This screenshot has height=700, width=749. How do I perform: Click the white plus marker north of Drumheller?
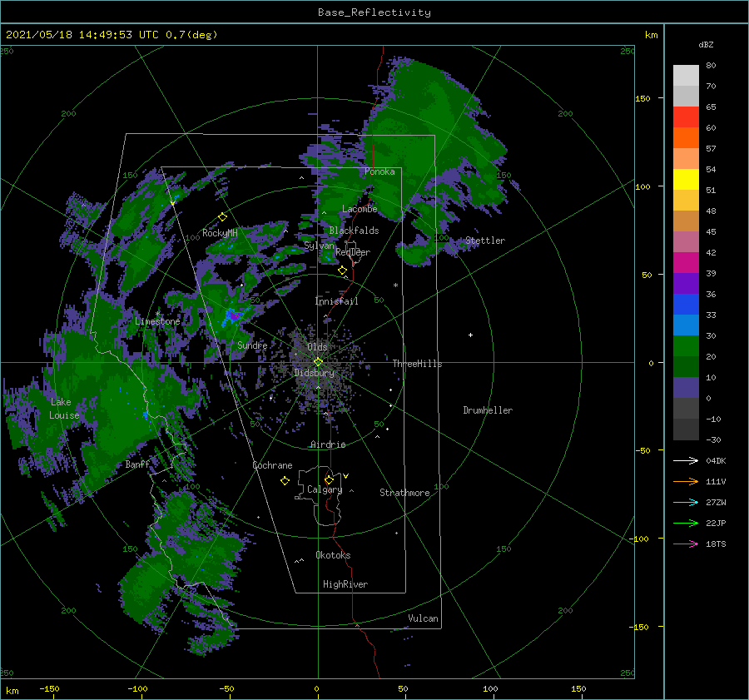pyautogui.click(x=470, y=335)
